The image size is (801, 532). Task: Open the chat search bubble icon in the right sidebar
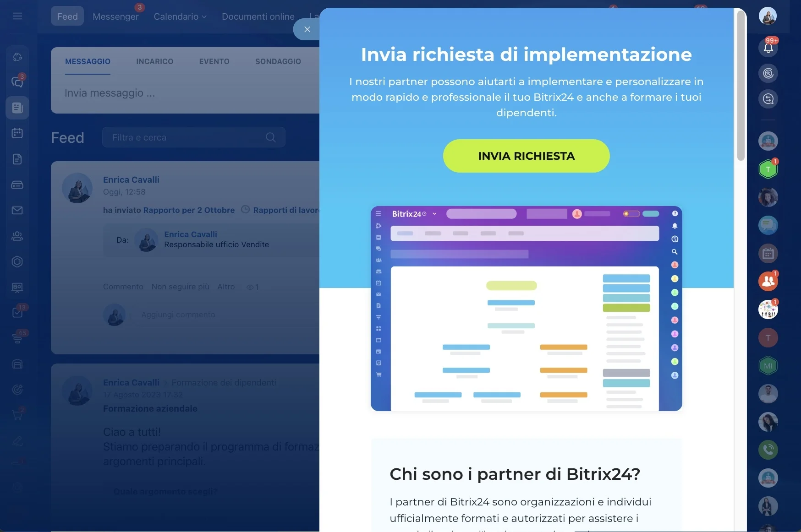(x=768, y=99)
